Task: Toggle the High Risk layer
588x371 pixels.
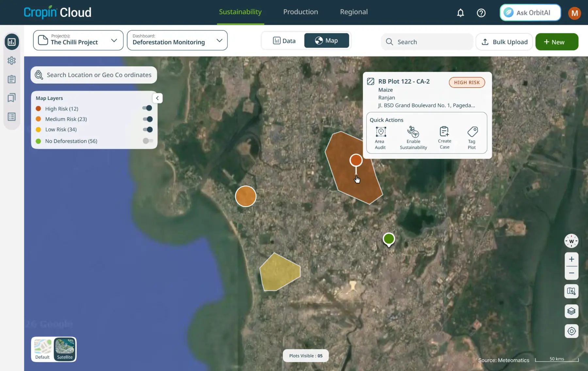Action: (147, 108)
